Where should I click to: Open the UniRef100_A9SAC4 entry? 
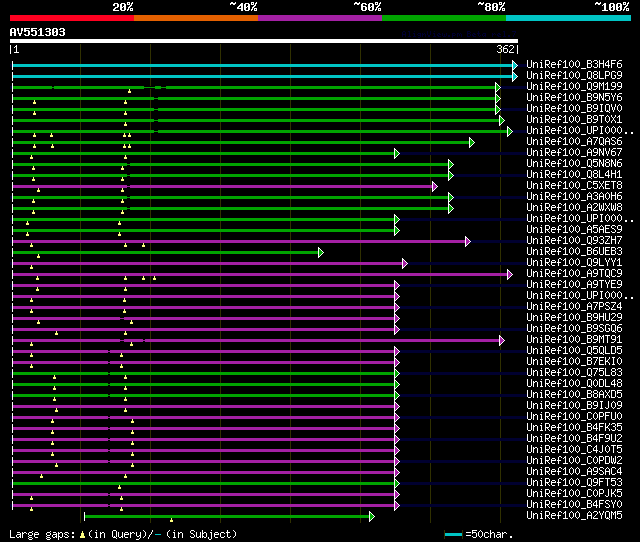[574, 472]
